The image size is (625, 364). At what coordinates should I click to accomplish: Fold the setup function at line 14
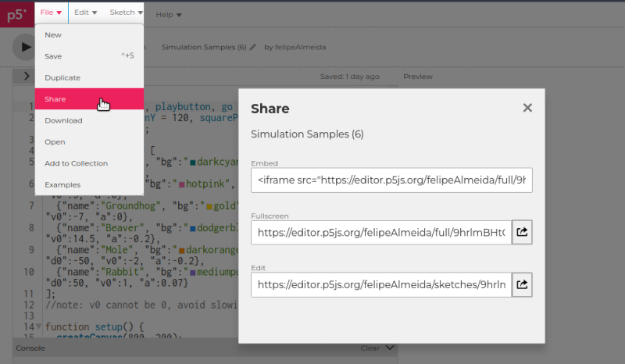point(39,327)
